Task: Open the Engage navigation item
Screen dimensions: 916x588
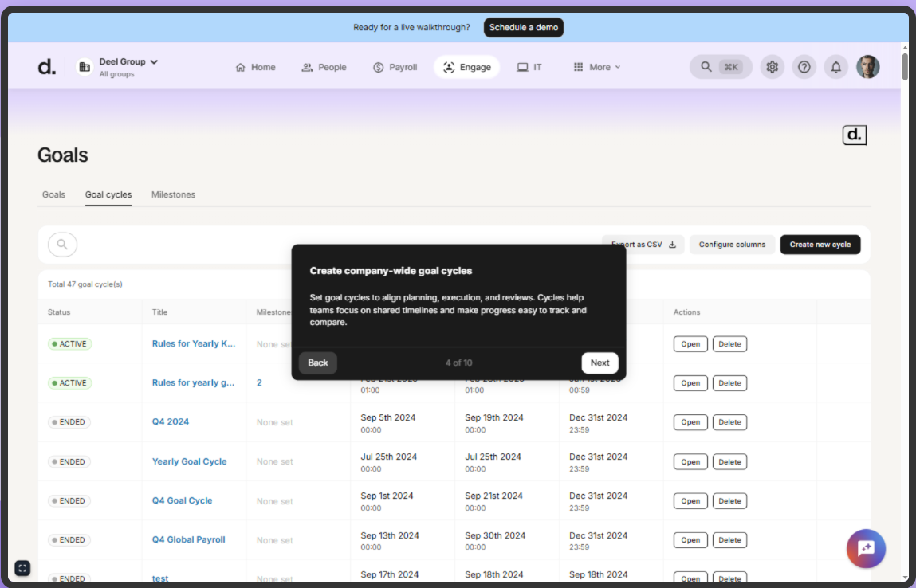Action: pyautogui.click(x=466, y=67)
